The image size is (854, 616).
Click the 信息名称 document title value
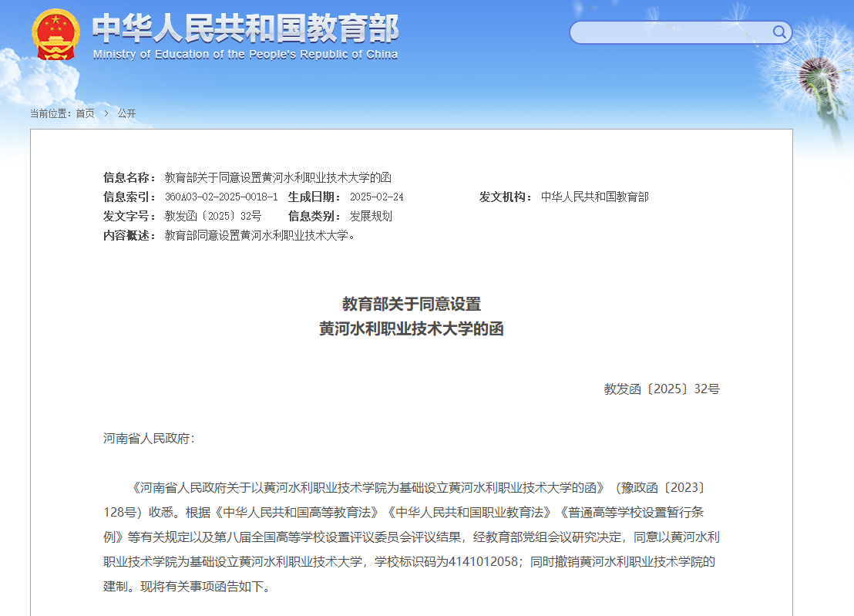pos(277,177)
